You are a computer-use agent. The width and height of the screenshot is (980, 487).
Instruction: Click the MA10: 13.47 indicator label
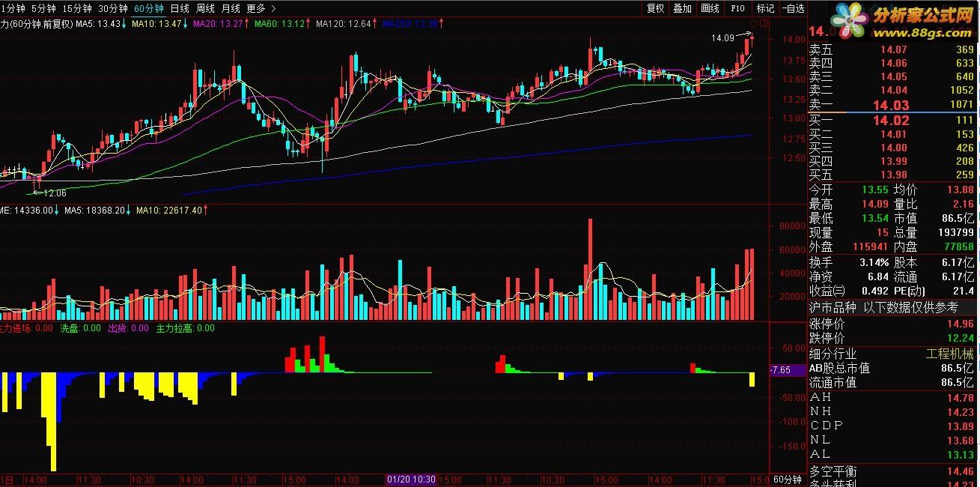160,23
